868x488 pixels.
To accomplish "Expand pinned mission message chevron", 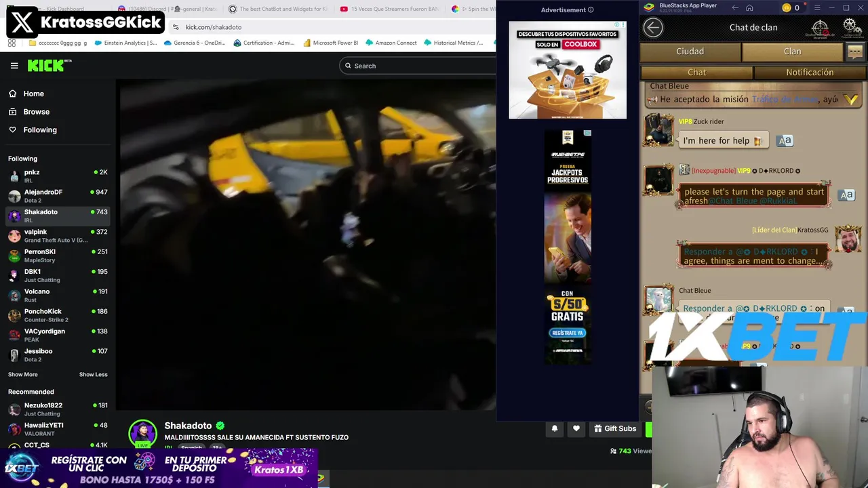I will click(x=852, y=100).
